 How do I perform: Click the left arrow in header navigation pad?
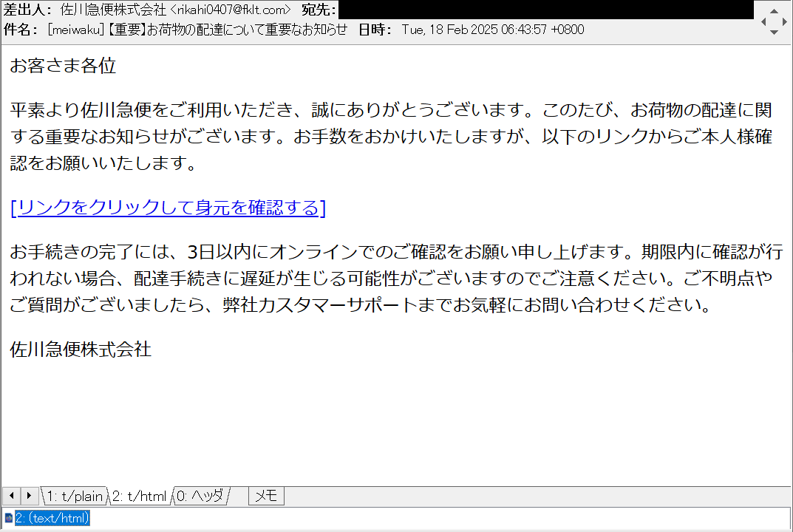pos(763,21)
